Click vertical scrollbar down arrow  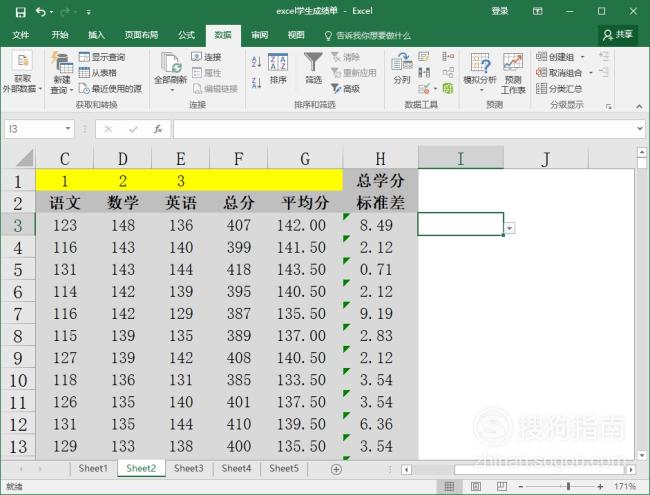click(x=642, y=455)
